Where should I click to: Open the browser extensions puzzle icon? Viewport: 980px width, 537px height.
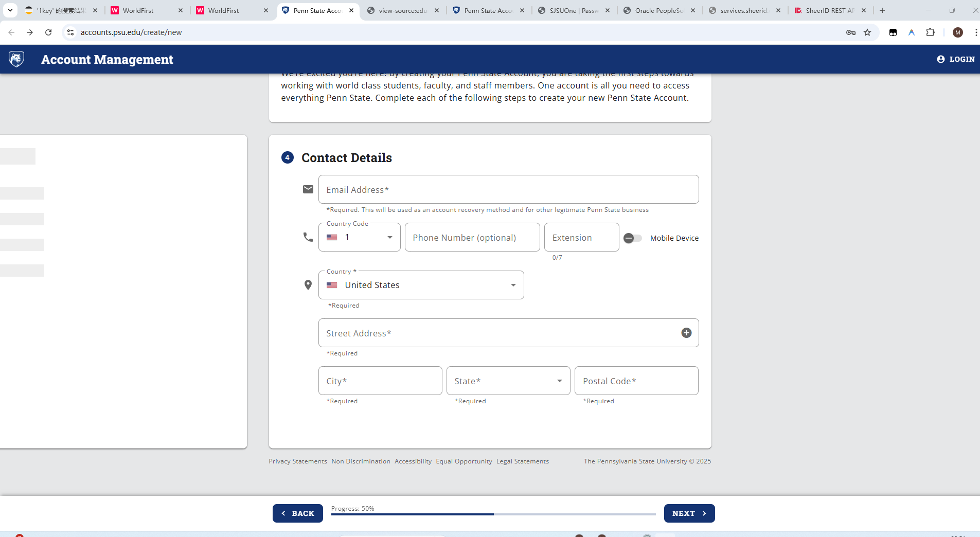click(x=930, y=32)
